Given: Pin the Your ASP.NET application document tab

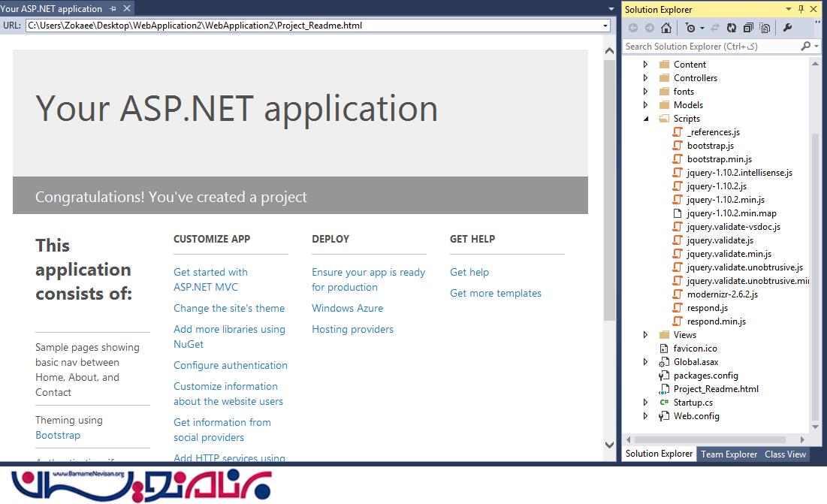Looking at the screenshot, I should [x=113, y=9].
